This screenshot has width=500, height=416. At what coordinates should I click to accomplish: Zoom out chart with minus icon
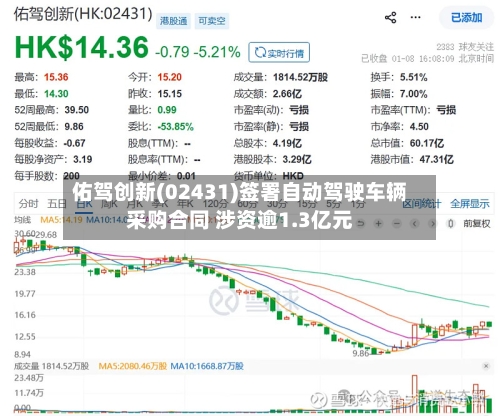click(396, 223)
